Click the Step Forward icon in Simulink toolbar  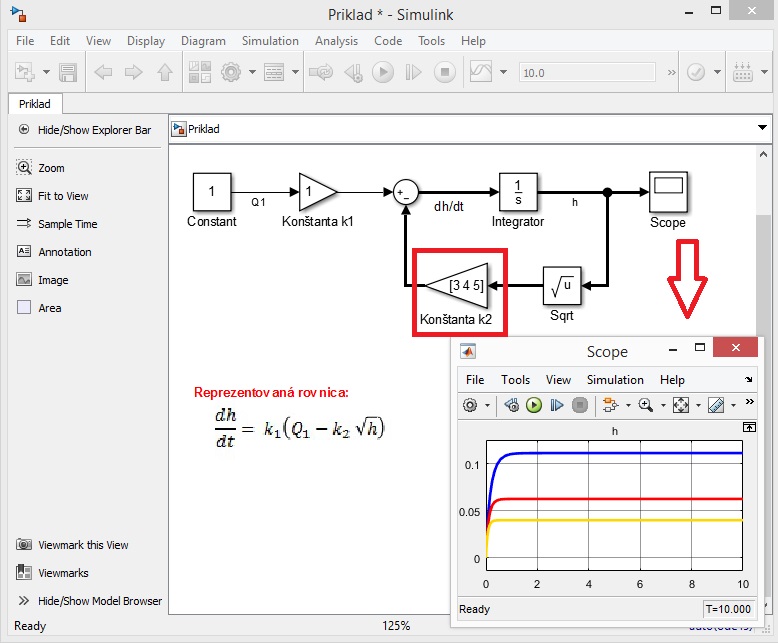(413, 72)
